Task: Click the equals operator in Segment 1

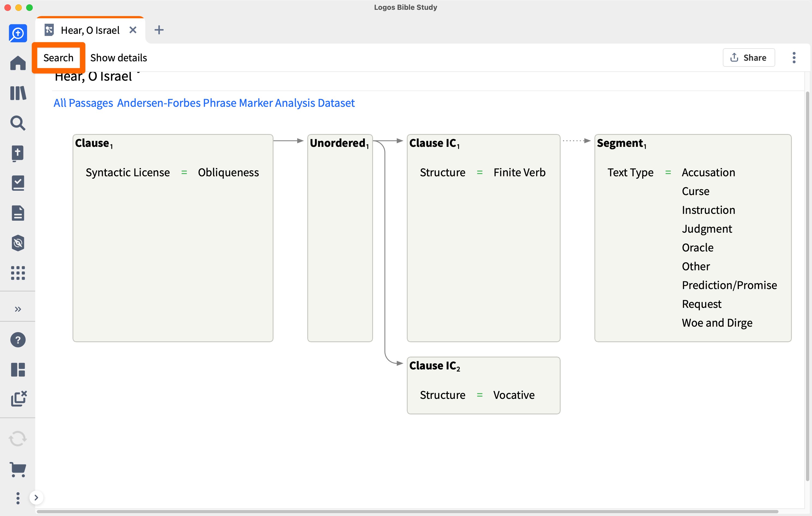Action: coord(668,172)
